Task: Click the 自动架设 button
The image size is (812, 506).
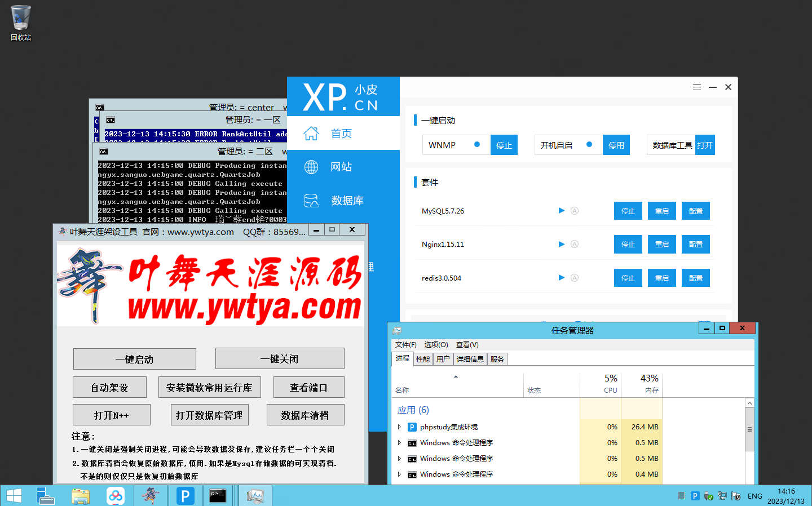Action: (x=109, y=387)
